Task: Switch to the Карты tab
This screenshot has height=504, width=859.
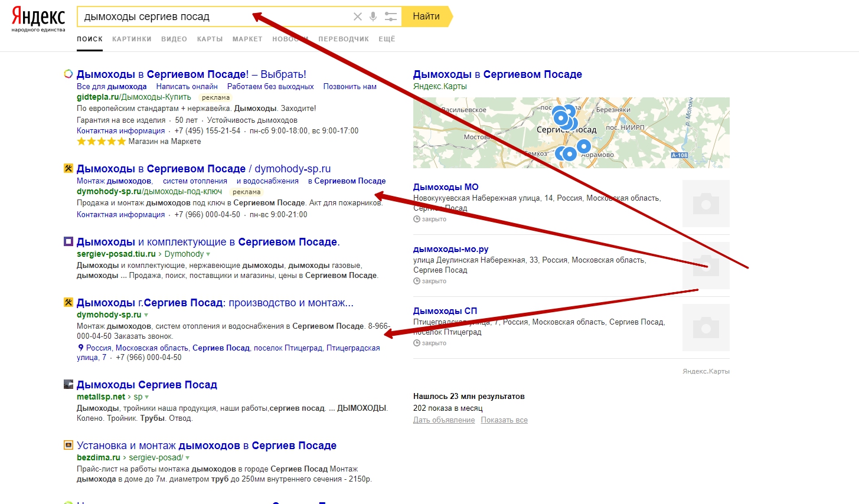Action: (x=210, y=39)
